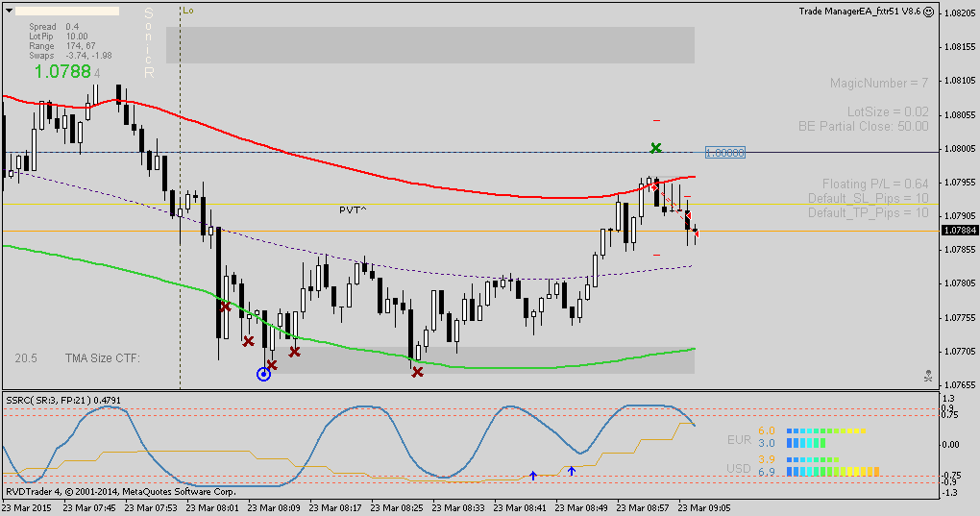Click the MagicNumber = 7 text
980x516 pixels.
pyautogui.click(x=879, y=83)
